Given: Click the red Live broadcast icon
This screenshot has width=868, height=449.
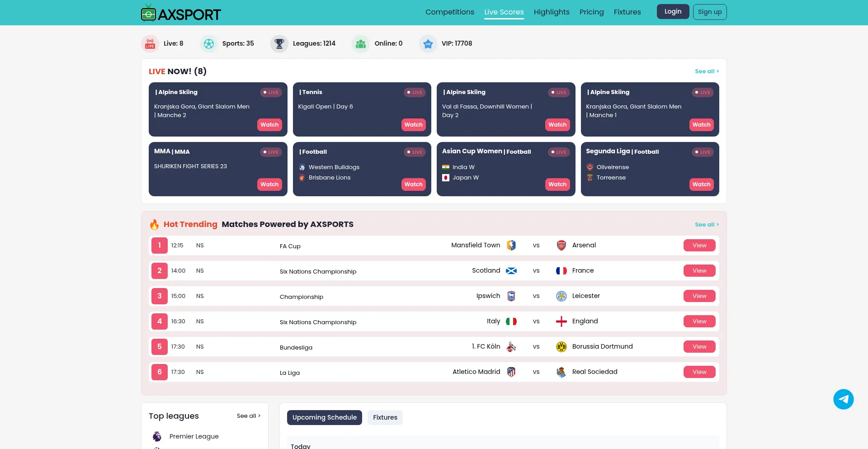Looking at the screenshot, I should point(150,44).
